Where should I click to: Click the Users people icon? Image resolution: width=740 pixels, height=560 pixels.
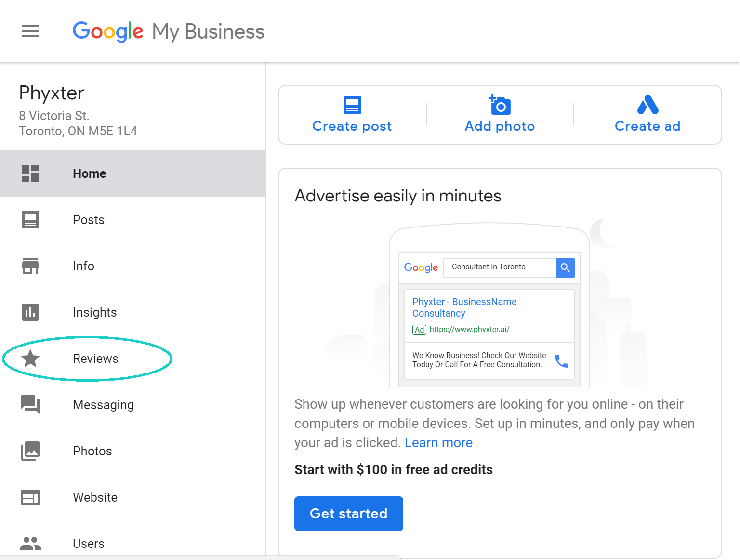[30, 544]
